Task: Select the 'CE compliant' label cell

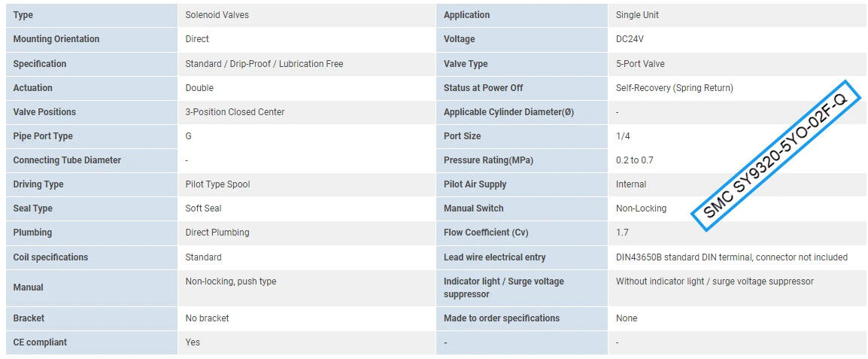Action: [x=40, y=342]
